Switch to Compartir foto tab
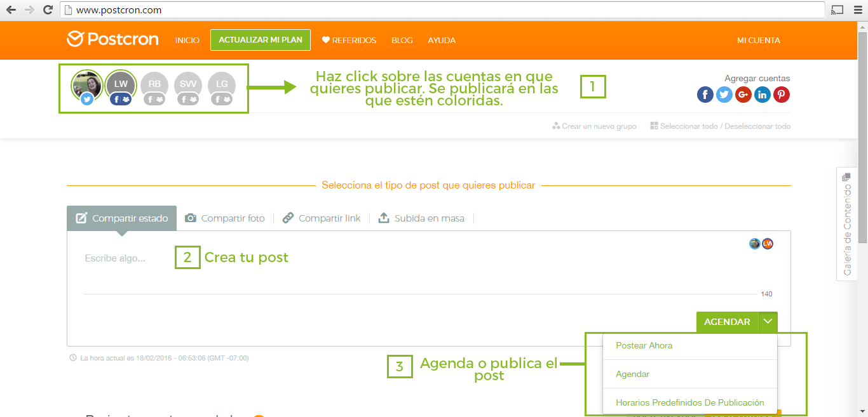868x417 pixels. (x=225, y=218)
